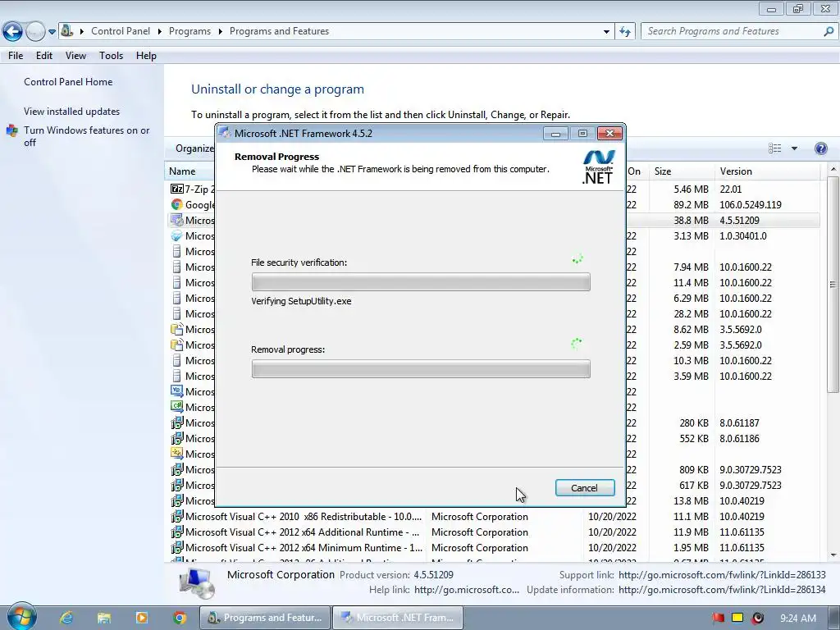Launch Chrome from the taskbar
This screenshot has width=840, height=630.
[x=180, y=618]
